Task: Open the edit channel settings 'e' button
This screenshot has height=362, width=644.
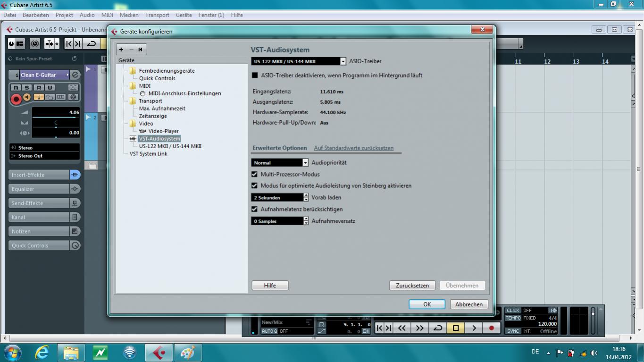Action: [75, 75]
